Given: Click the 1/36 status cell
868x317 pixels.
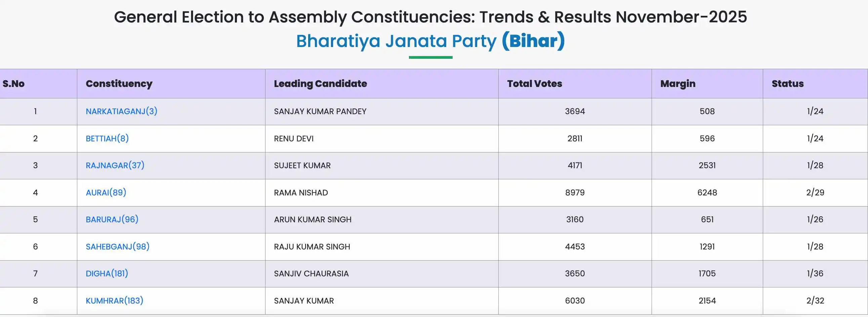Looking at the screenshot, I should click(815, 274).
